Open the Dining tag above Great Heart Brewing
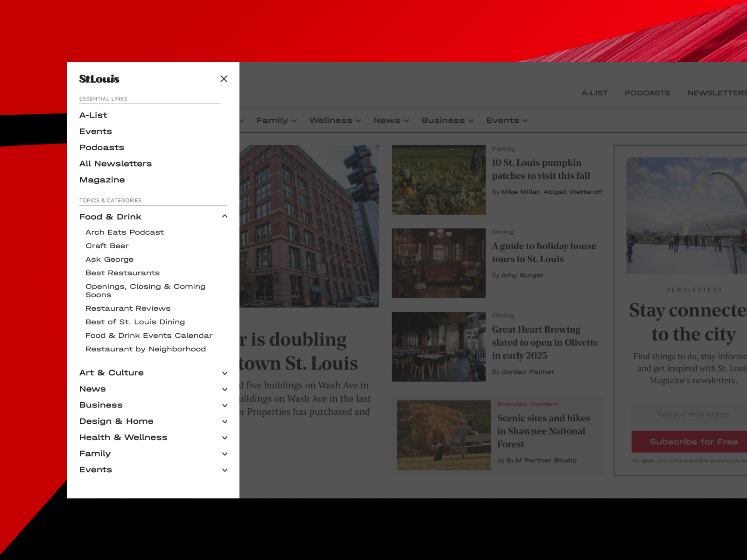Viewport: 747px width, 560px height. point(503,316)
